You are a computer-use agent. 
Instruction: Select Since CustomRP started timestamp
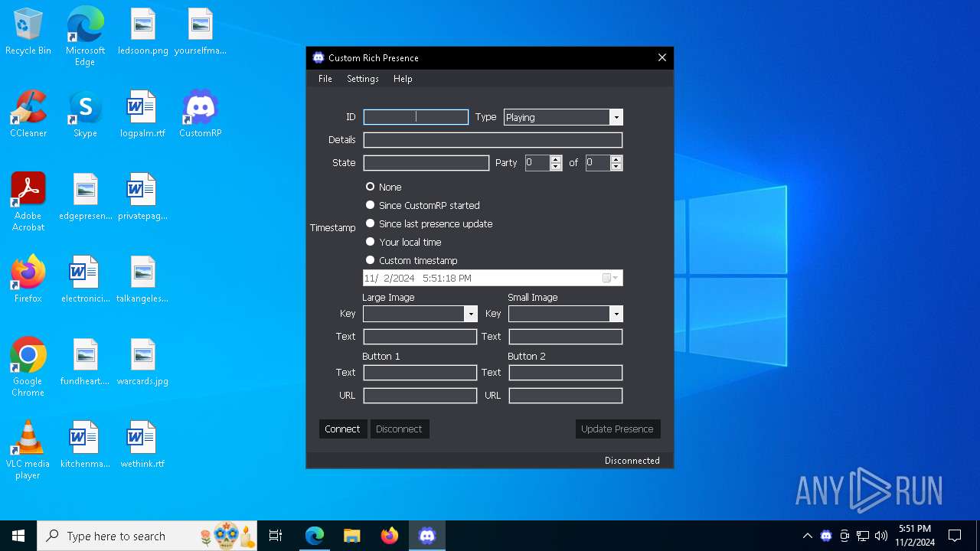pos(423,205)
